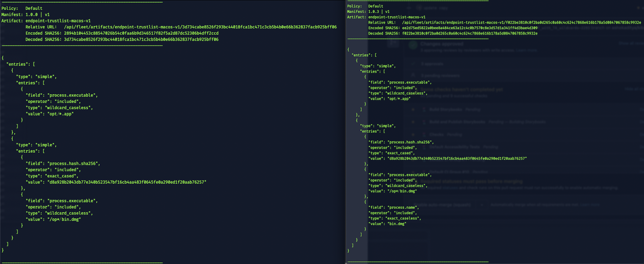Click left pane value "opt/*.app"
Screen dimensions: 644x264
tap(50, 114)
